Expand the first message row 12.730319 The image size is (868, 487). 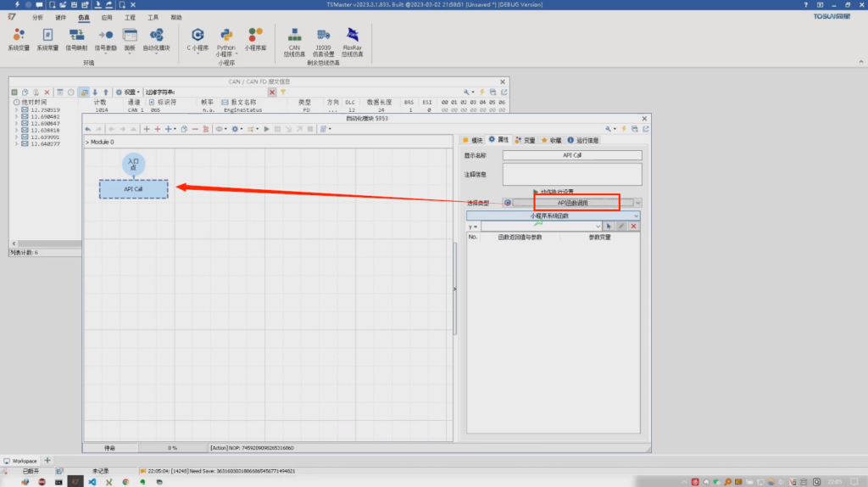click(x=16, y=110)
